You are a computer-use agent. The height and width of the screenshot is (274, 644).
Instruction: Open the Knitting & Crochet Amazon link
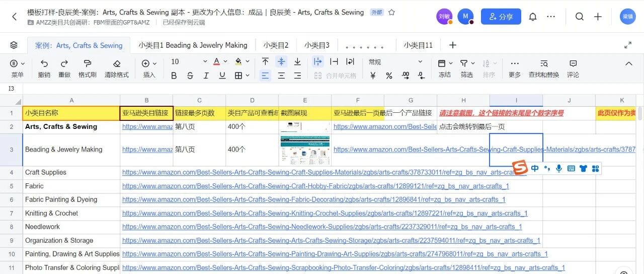tap(325, 213)
